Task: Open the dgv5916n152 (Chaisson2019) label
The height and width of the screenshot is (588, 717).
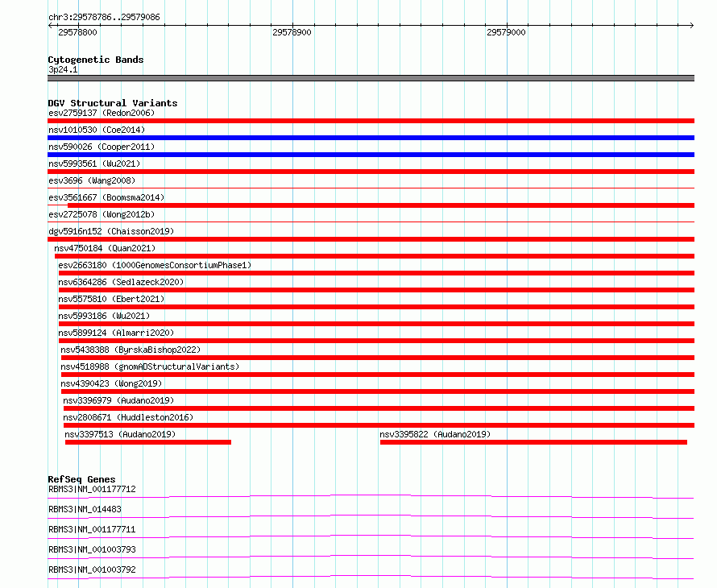Action: [111, 231]
